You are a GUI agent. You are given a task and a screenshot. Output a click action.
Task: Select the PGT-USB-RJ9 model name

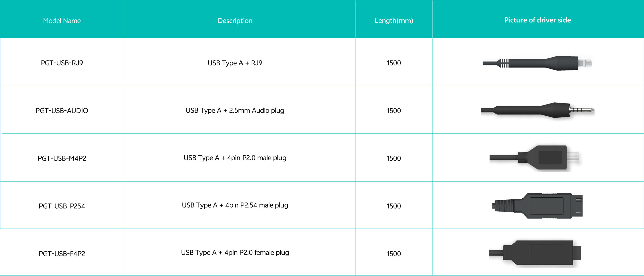point(62,63)
